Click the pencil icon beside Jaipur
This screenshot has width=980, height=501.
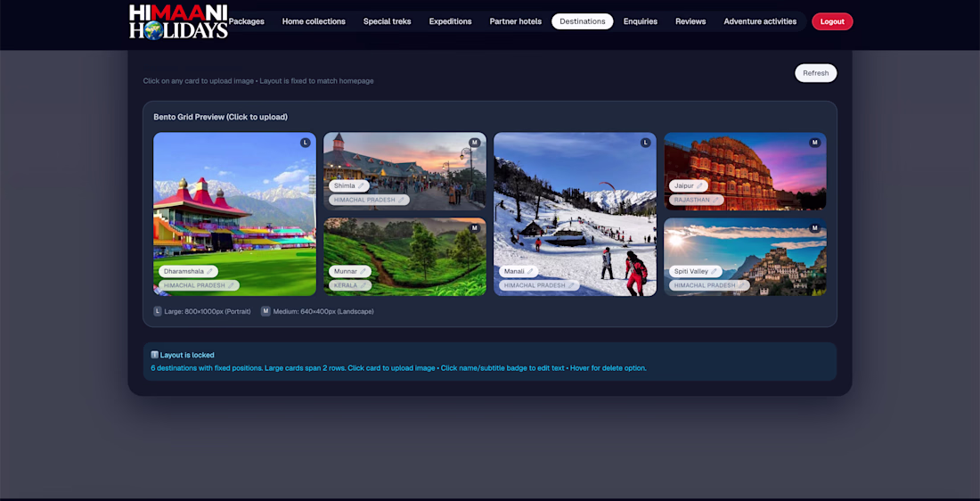point(699,185)
